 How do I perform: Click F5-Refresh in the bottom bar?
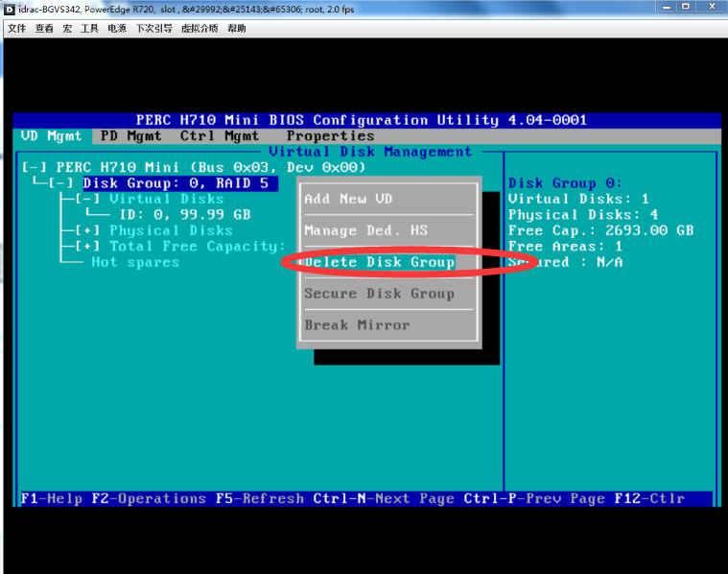click(260, 499)
